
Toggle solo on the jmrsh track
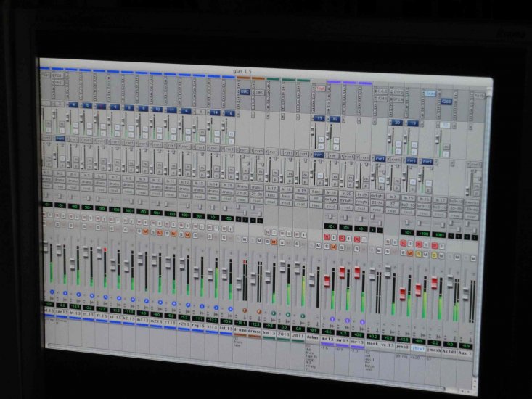434,255
